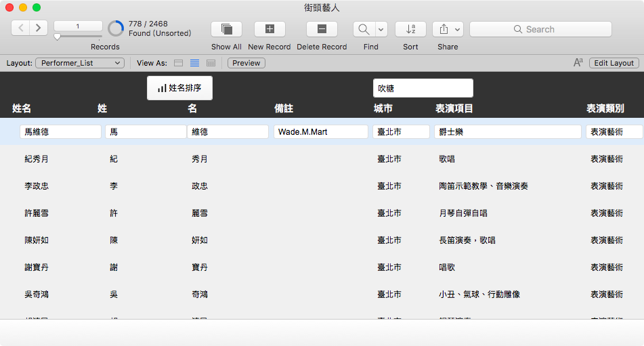This screenshot has height=346, width=644.
Task: Open the Share menu button
Action: pos(448,29)
